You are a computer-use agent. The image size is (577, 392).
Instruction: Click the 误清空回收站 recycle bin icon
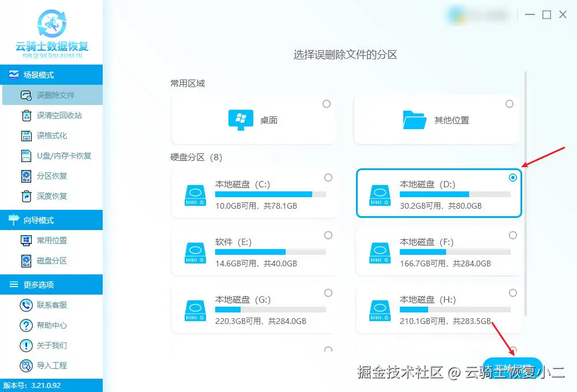pos(26,115)
